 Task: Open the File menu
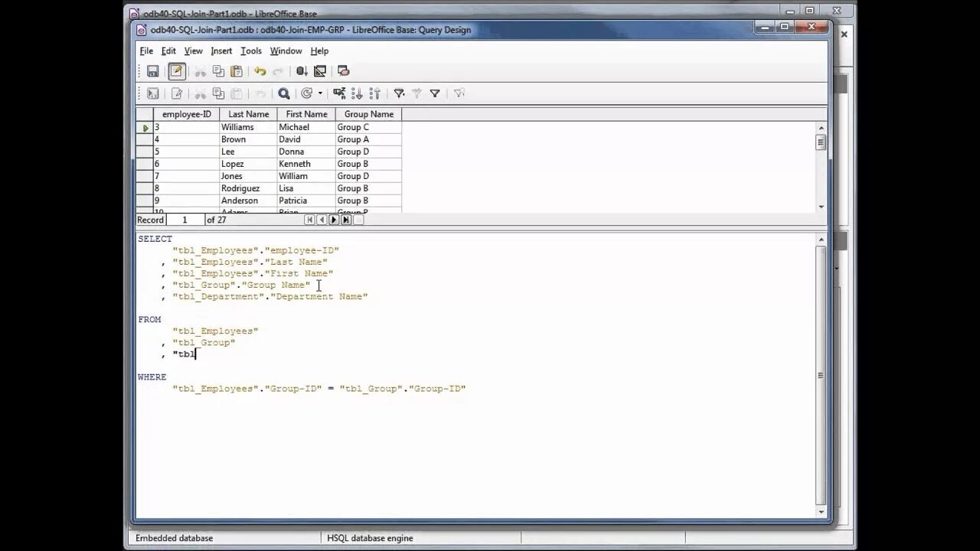[146, 51]
